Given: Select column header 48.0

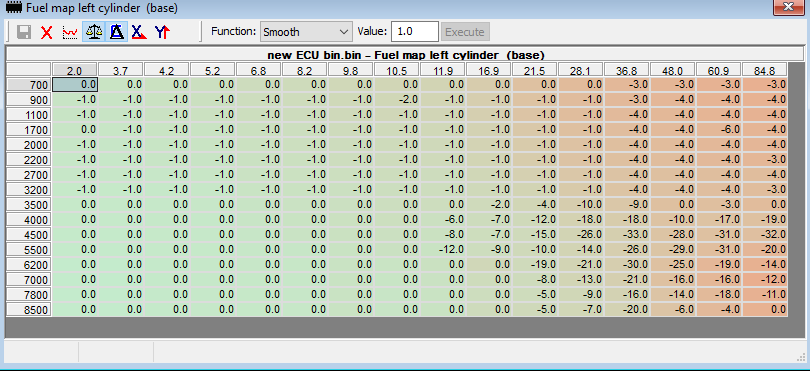Looking at the screenshot, I should (673, 70).
